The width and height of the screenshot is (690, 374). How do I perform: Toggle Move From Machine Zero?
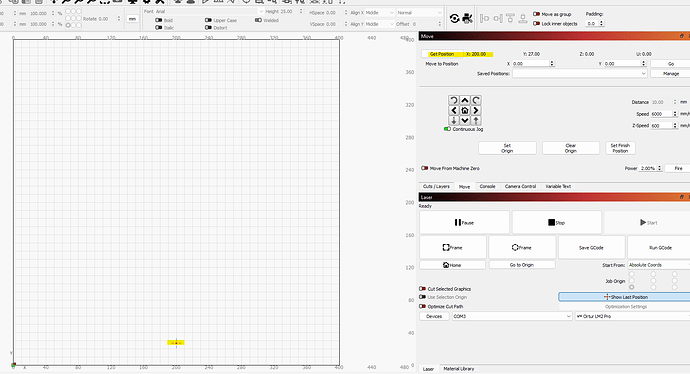click(425, 168)
